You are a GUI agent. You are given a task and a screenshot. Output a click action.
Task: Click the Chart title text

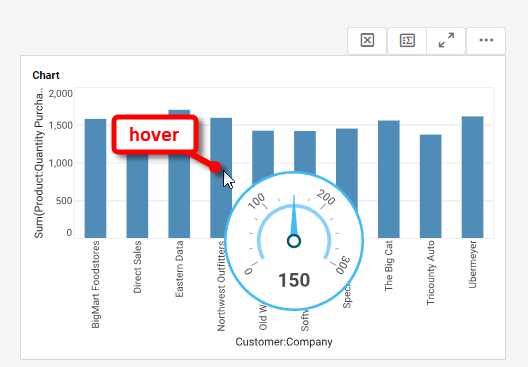tap(46, 75)
